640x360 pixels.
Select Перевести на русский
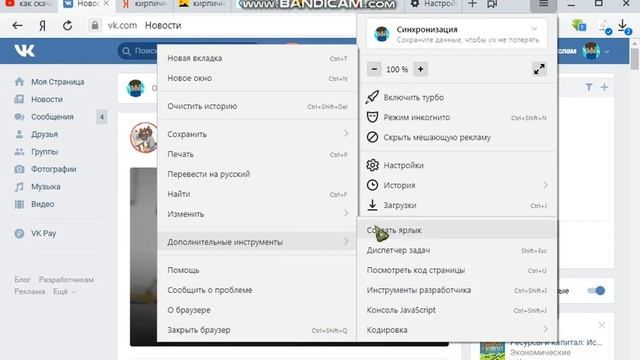point(257,174)
